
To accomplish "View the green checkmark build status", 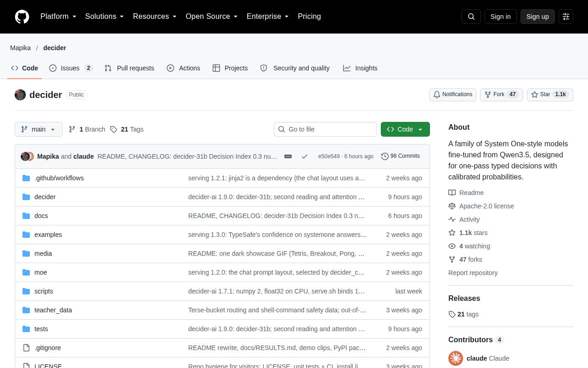I will coord(305,156).
